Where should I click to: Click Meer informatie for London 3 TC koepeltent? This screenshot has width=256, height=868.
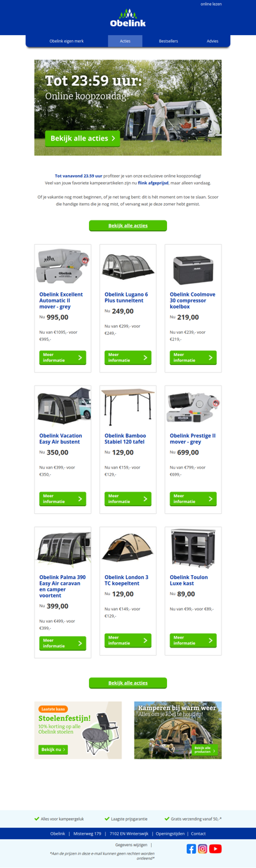(x=128, y=640)
